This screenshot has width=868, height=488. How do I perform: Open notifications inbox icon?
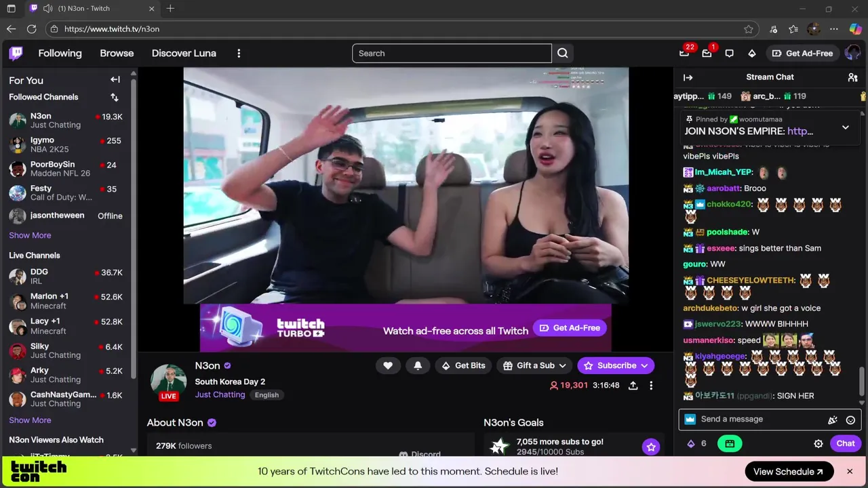coord(707,53)
